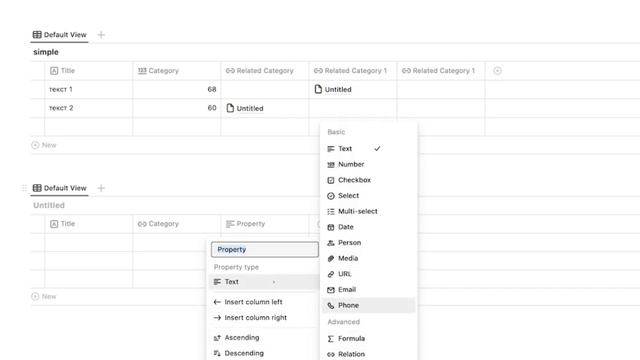The height and width of the screenshot is (360, 640).
Task: Click the Property name input field
Action: click(264, 249)
